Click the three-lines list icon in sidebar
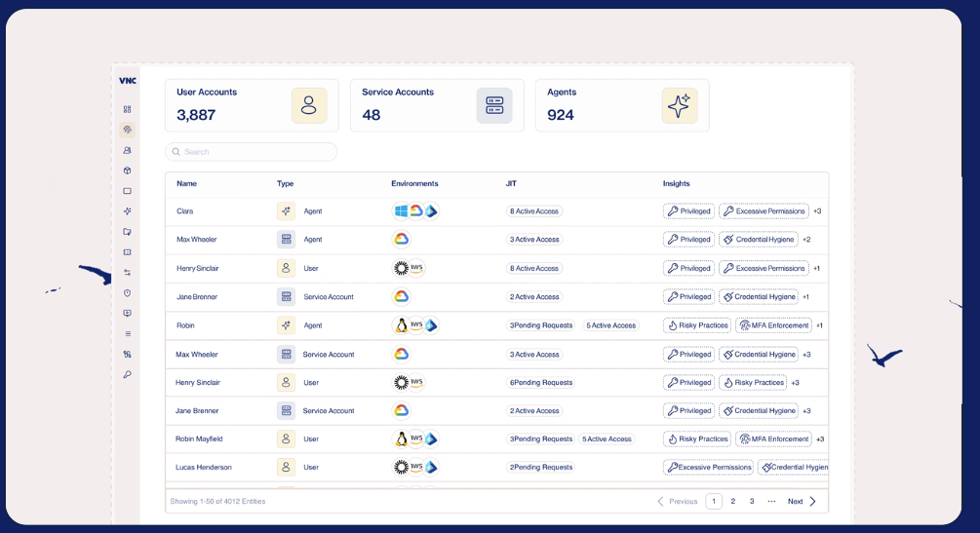Screen dimensions: 980x533 point(128,333)
